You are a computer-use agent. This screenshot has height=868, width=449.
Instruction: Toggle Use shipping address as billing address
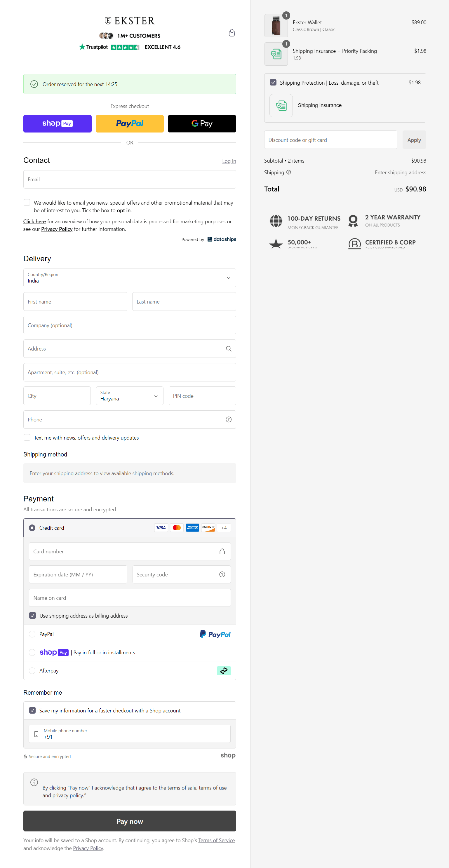(x=32, y=615)
